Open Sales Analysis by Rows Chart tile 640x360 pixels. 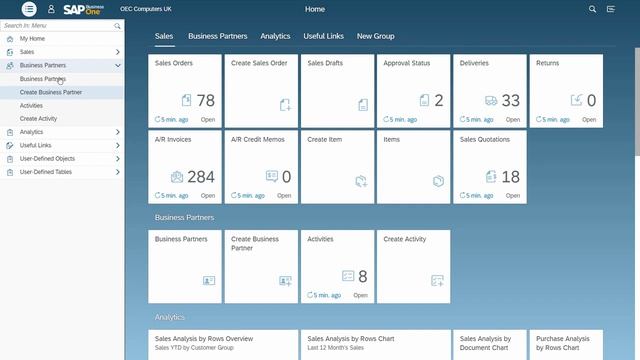376,345
